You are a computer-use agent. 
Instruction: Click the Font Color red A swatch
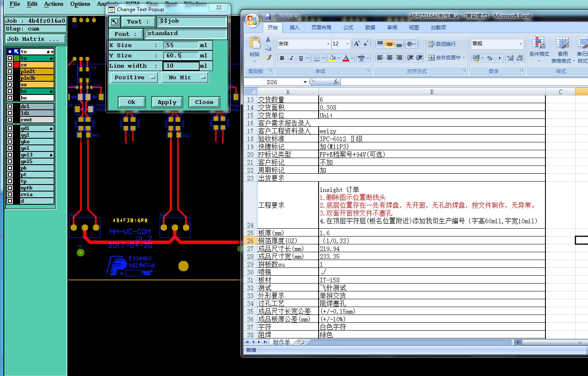pos(346,58)
